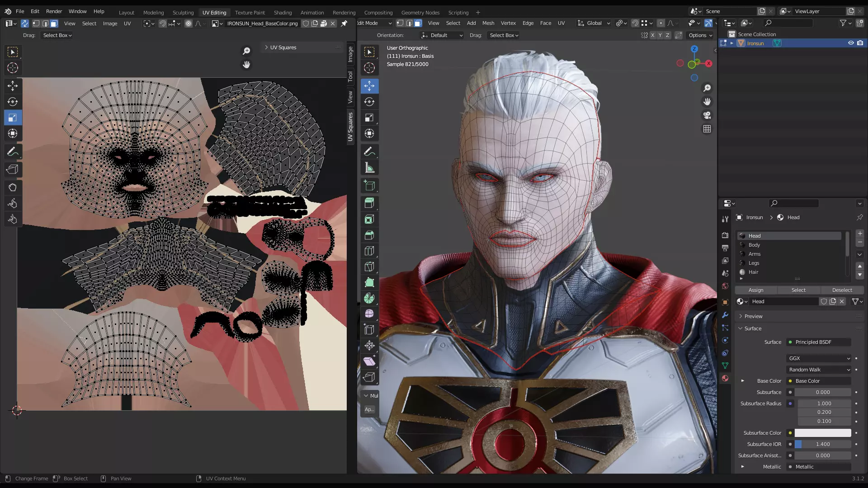Select the Annotate tool in UV editor toolbar
This screenshot has height=488, width=868.
coord(13,152)
